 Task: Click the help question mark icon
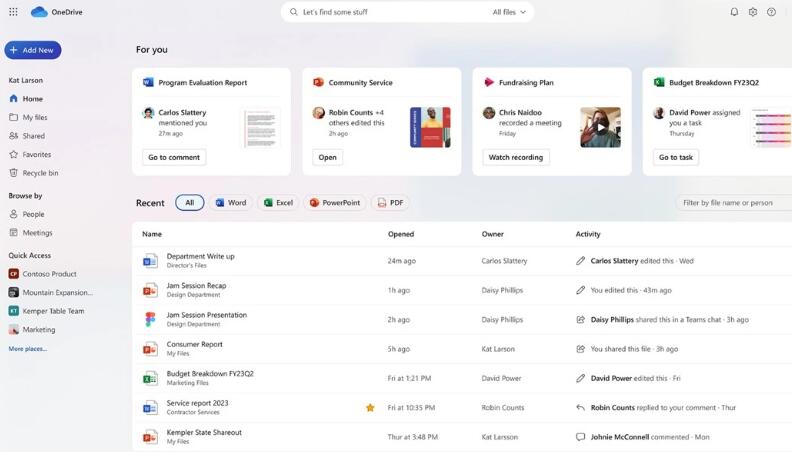tap(771, 12)
